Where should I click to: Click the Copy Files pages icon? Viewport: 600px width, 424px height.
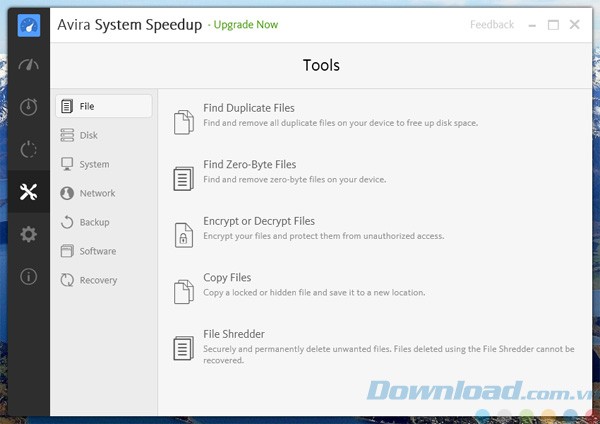click(x=184, y=292)
